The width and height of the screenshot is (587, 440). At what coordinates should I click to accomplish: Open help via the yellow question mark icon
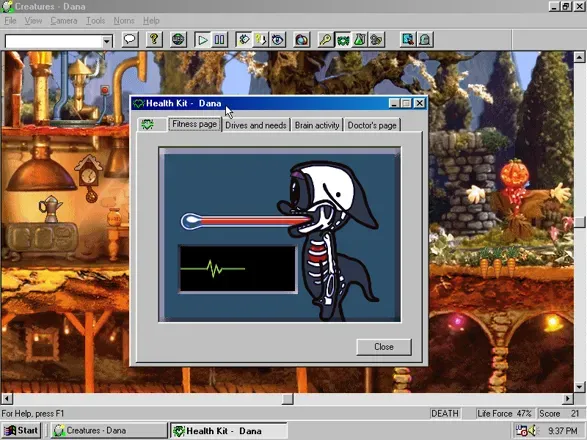pos(154,39)
